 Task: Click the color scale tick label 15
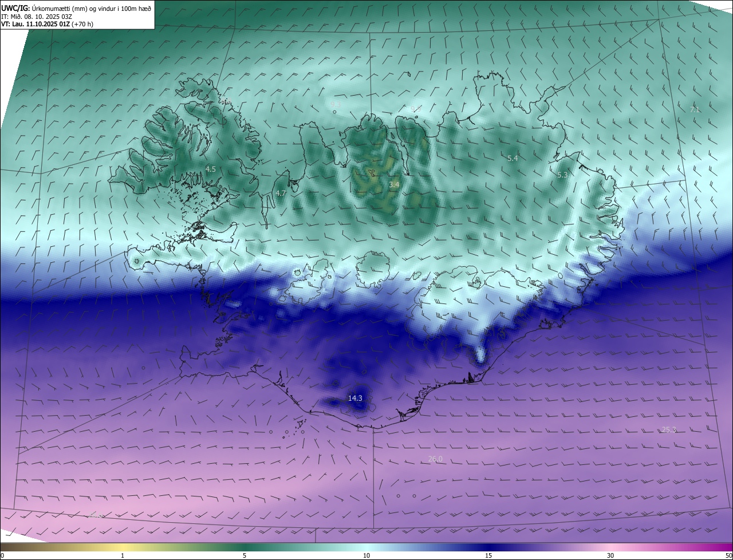coord(488,555)
